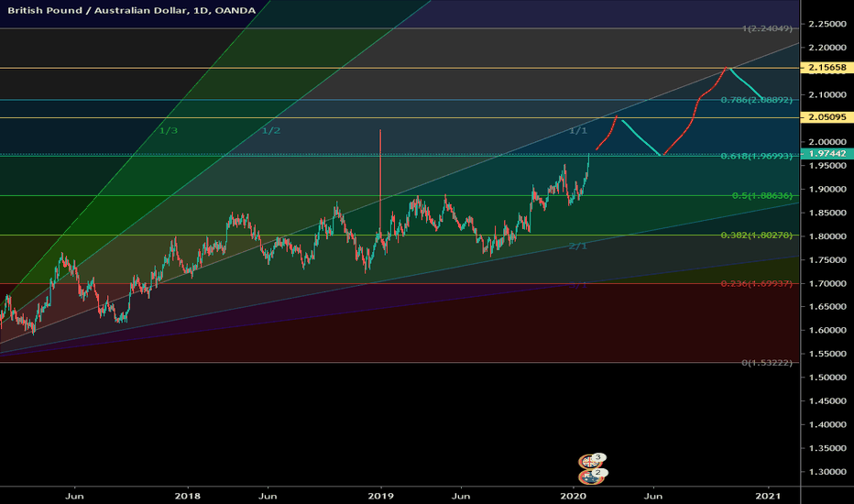Click the British flag economic event icon
854x504 pixels.
(x=589, y=462)
